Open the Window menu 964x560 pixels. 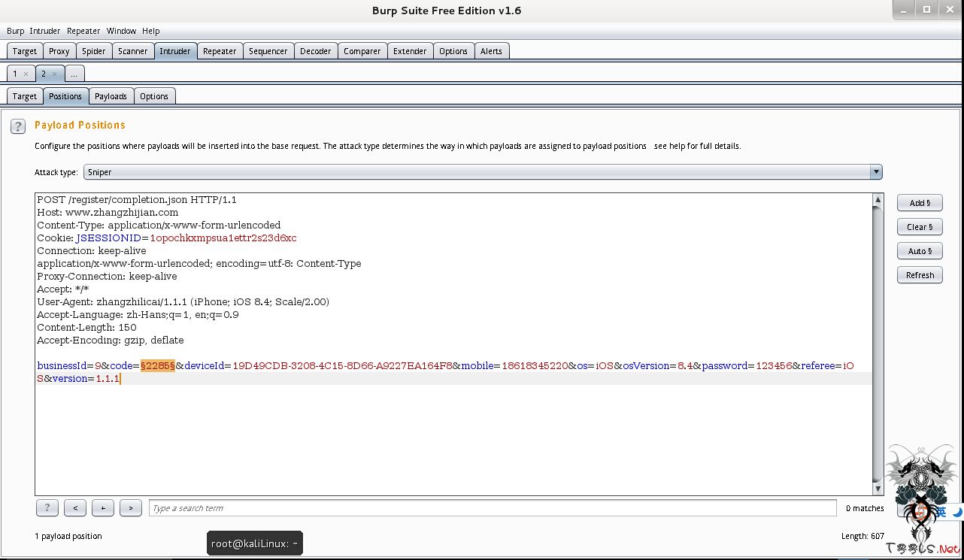pyautogui.click(x=121, y=31)
